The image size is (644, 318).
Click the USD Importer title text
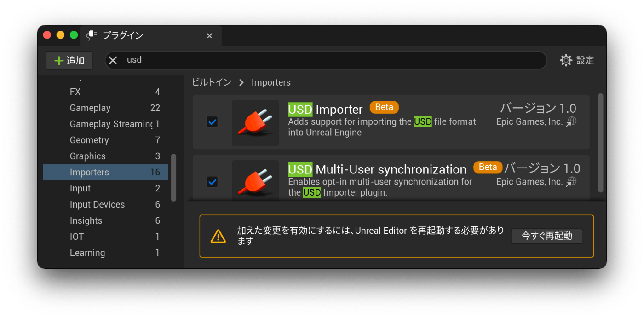pyautogui.click(x=325, y=109)
